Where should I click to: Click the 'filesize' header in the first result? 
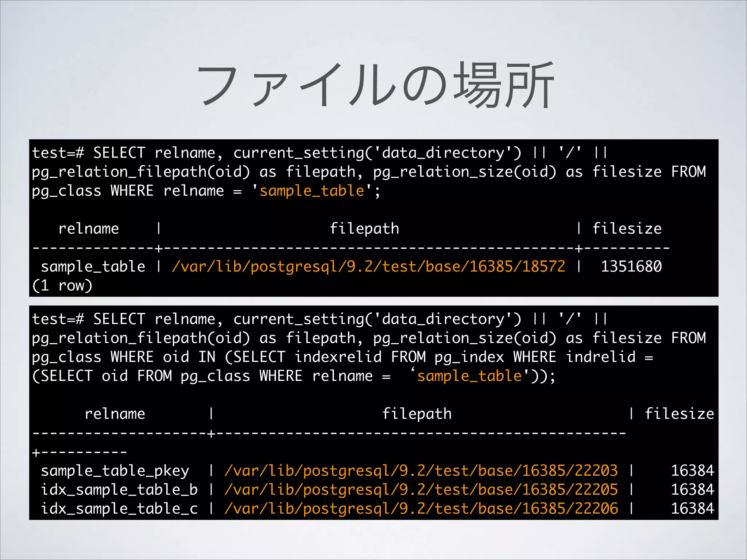click(x=627, y=229)
